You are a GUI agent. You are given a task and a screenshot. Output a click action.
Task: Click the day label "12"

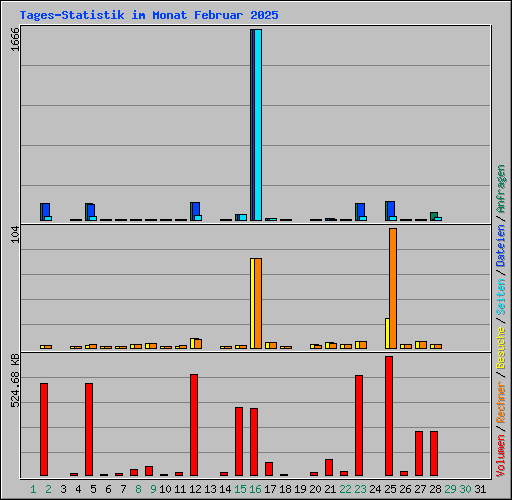tap(195, 489)
